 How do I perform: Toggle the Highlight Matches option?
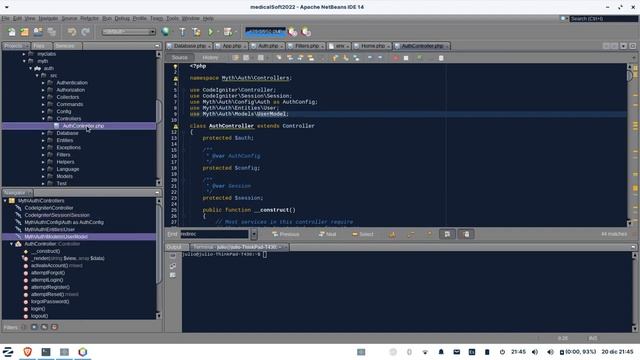click(x=447, y=234)
